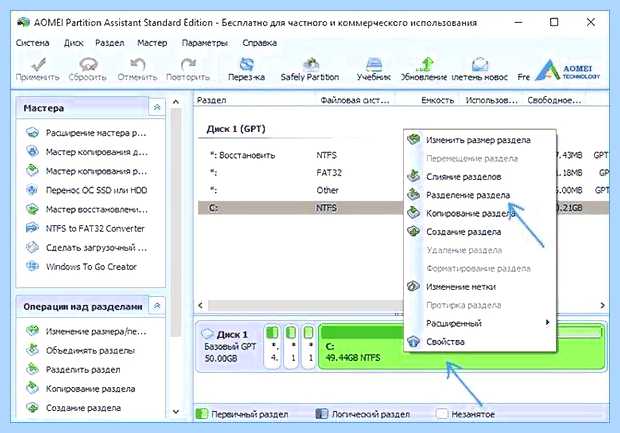The image size is (620, 433).
Task: Select the Other partition row
Action: pos(301,190)
